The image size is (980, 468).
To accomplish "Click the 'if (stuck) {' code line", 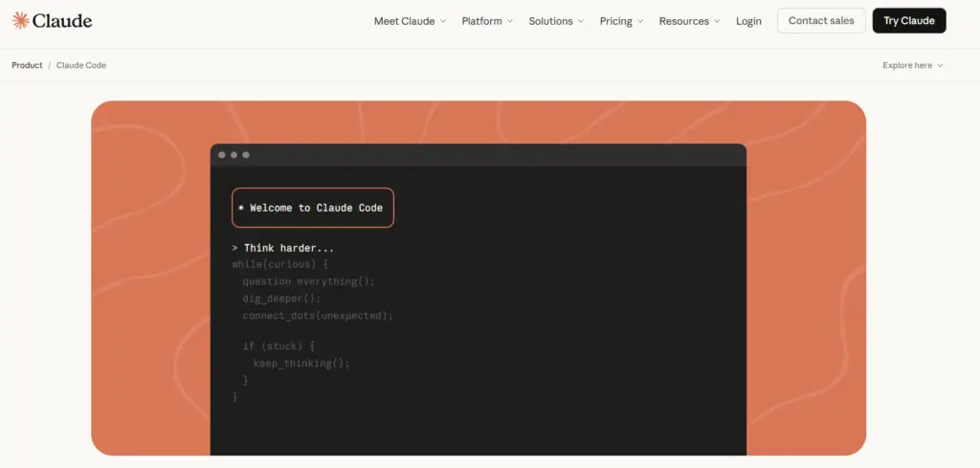I will click(x=278, y=345).
